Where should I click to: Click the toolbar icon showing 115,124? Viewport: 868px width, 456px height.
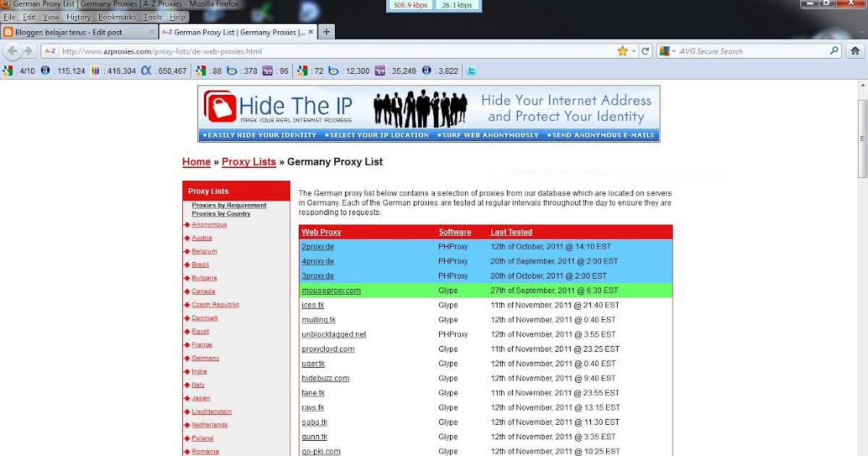(46, 71)
